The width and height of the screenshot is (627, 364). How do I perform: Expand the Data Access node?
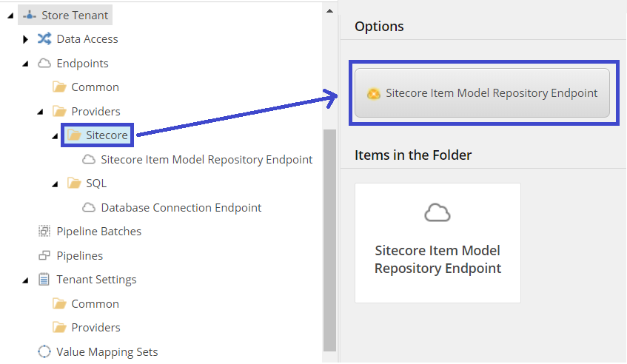tap(25, 39)
